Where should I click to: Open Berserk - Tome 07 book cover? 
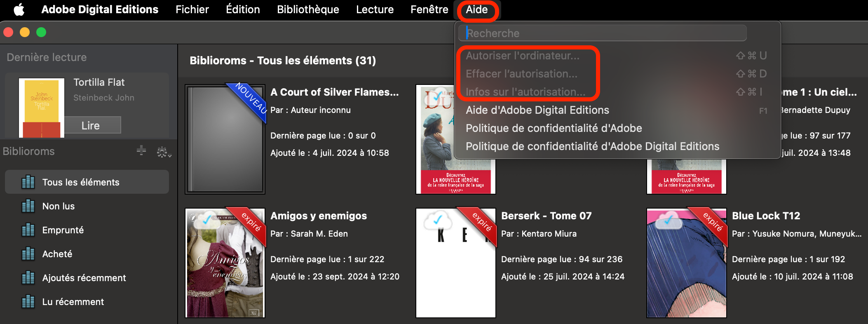pos(456,263)
